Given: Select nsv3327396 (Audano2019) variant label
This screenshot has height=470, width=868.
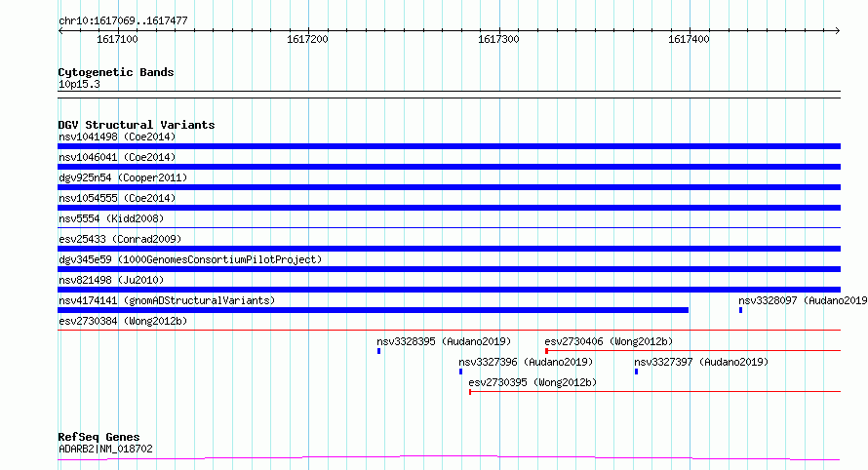Looking at the screenshot, I should click(x=526, y=362).
